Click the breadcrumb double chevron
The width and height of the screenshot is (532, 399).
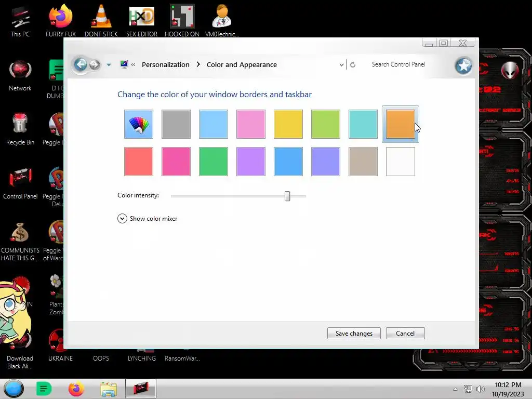tap(133, 64)
